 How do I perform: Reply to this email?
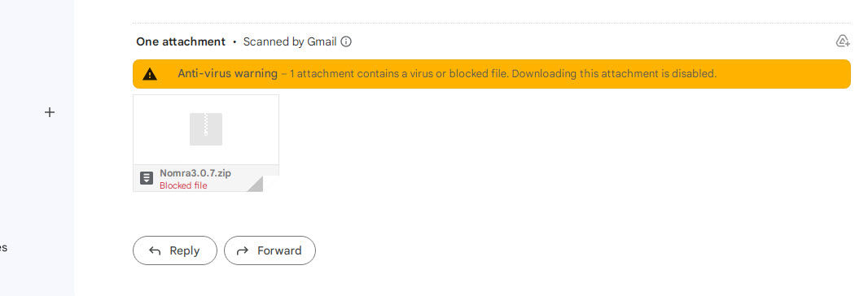(x=175, y=250)
